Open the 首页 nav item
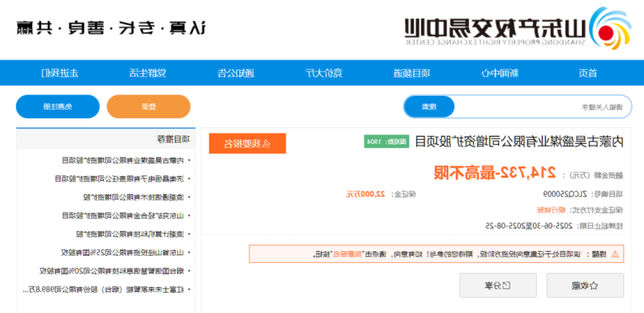Screen dimensions: 644x313 pos(588,73)
